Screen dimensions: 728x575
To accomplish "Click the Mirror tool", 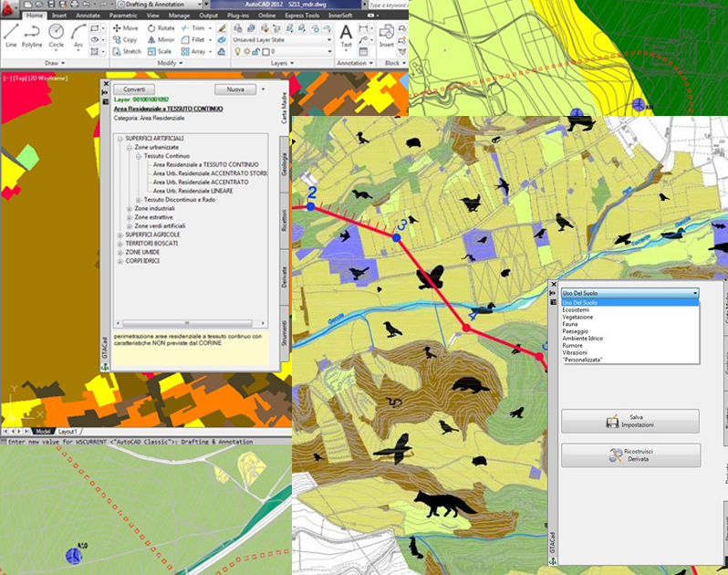I will tap(161, 40).
